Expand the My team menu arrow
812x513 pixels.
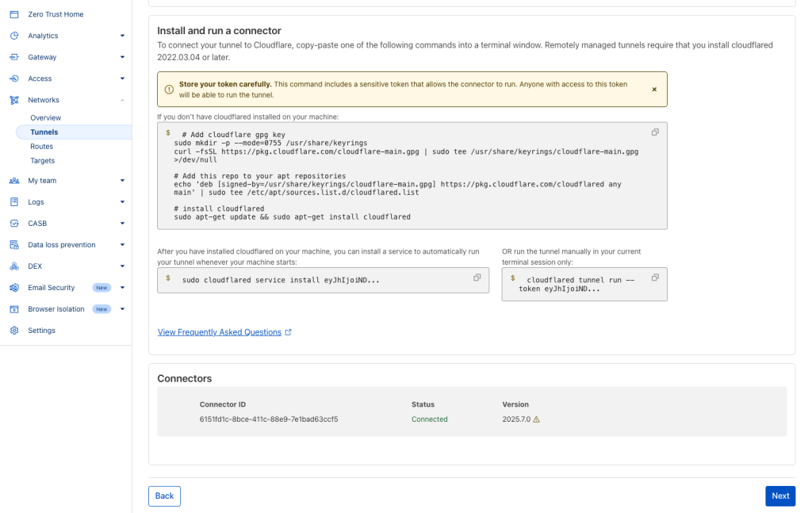(122, 181)
